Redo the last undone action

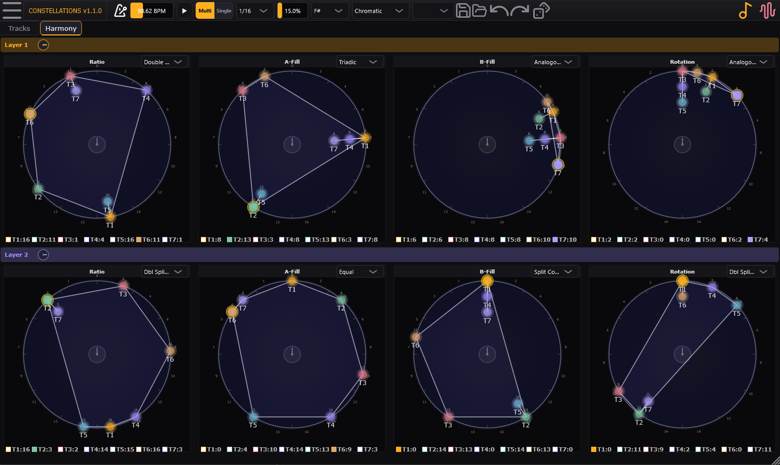tap(519, 10)
